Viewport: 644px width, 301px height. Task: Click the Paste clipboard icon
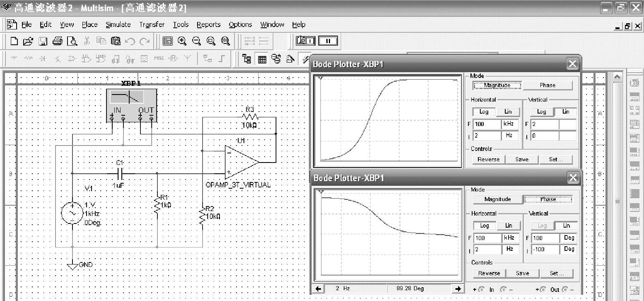(116, 41)
